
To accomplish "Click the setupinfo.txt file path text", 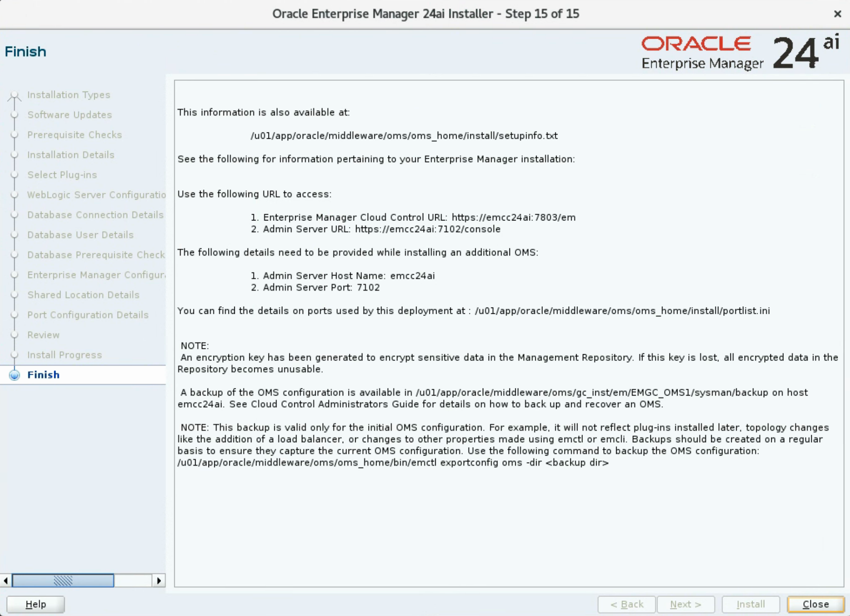I will point(404,136).
